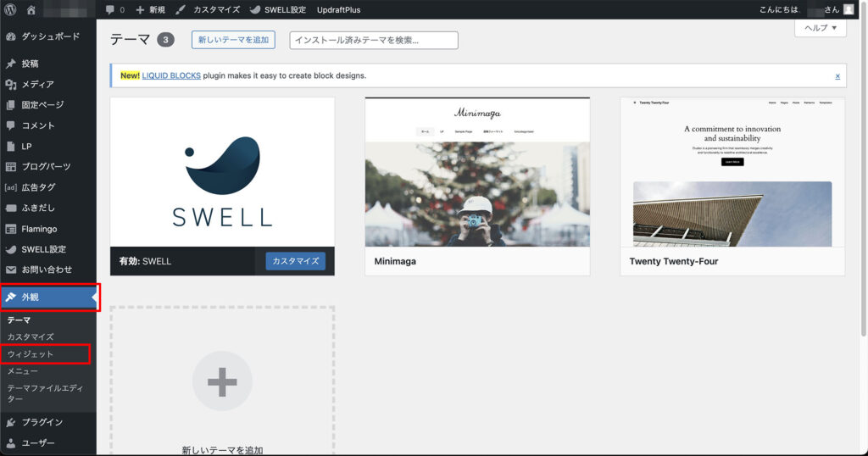Click SWELL設定 in admin bar

285,9
